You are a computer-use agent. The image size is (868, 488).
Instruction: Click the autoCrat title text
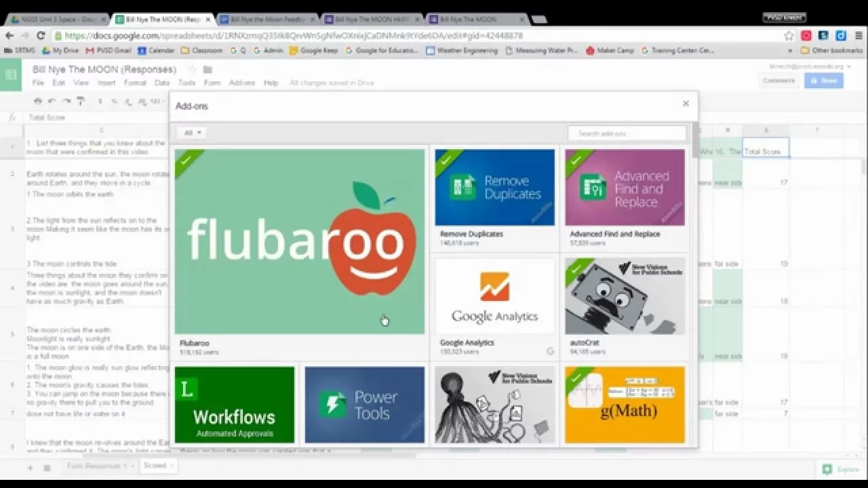click(584, 343)
